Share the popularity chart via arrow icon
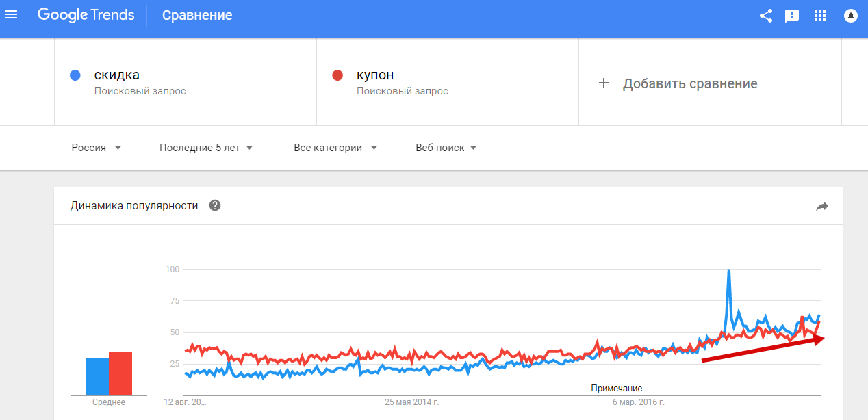This screenshot has height=420, width=868. pyautogui.click(x=822, y=206)
